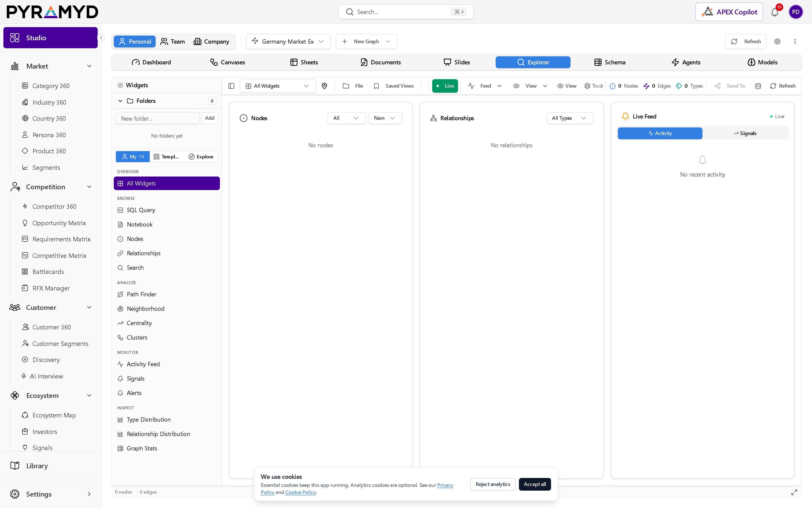Open the Schema tab
This screenshot has width=812, height=508.
pyautogui.click(x=610, y=62)
